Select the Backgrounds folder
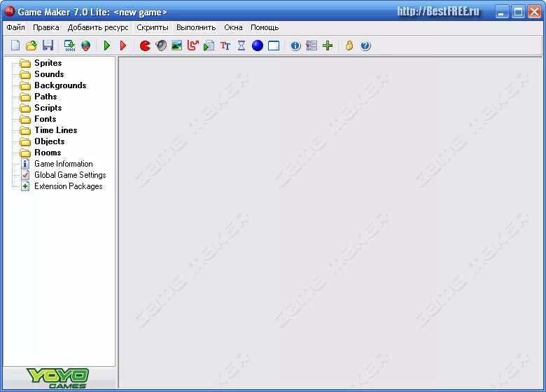The width and height of the screenshot is (546, 392). [60, 85]
